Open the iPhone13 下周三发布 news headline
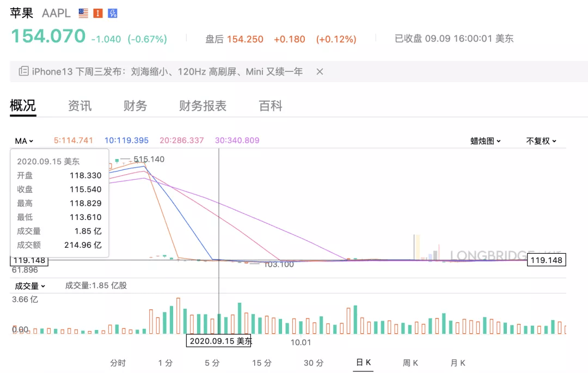Viewport: 588px width, 373px height. point(167,71)
